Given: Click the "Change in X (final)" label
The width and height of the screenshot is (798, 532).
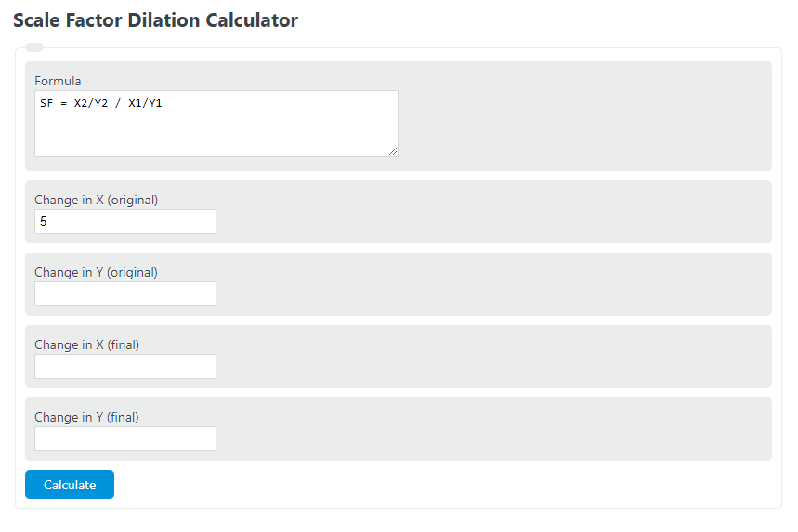Looking at the screenshot, I should coord(86,344).
